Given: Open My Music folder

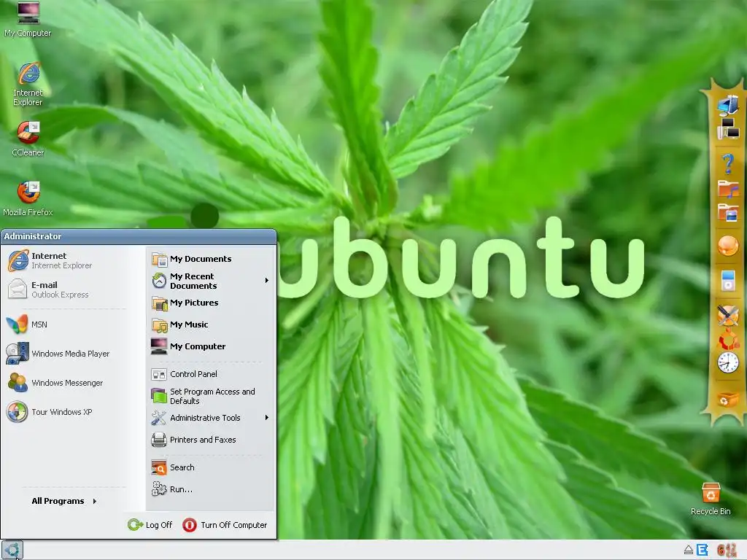Looking at the screenshot, I should (x=210, y=324).
